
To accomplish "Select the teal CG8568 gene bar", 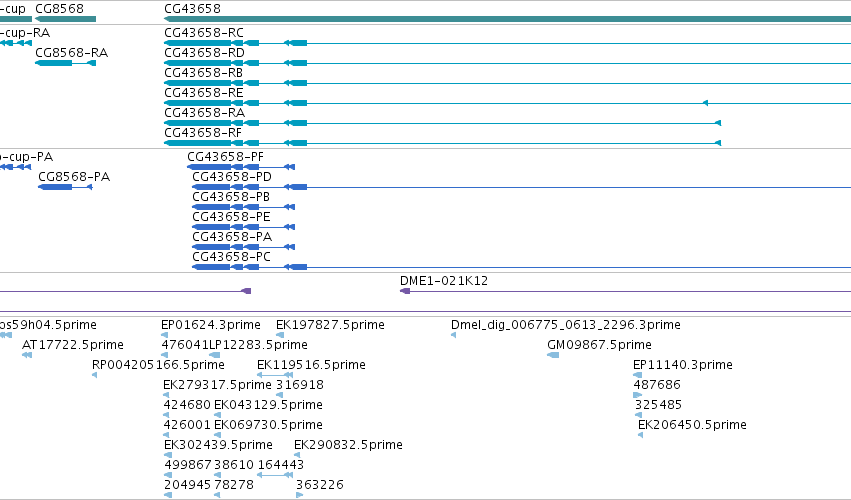I will [x=66, y=19].
